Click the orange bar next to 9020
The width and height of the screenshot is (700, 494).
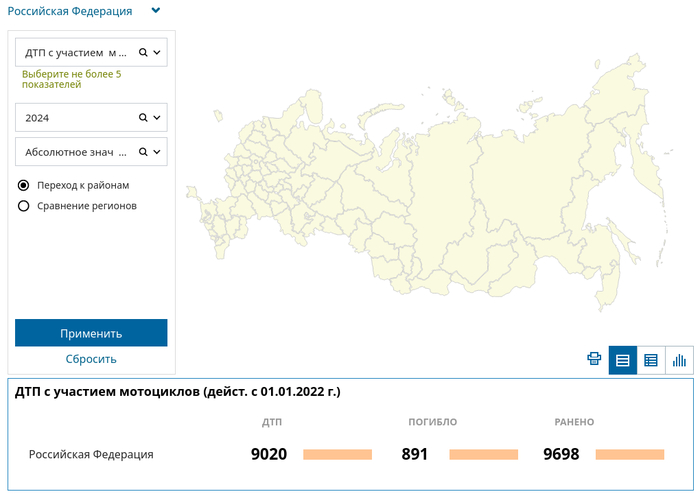pos(337,454)
